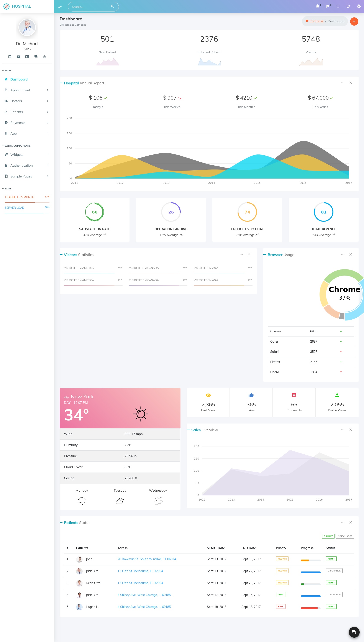Expand the Payments menu chevron
Viewport: 364px width, 642px height.
48,123
